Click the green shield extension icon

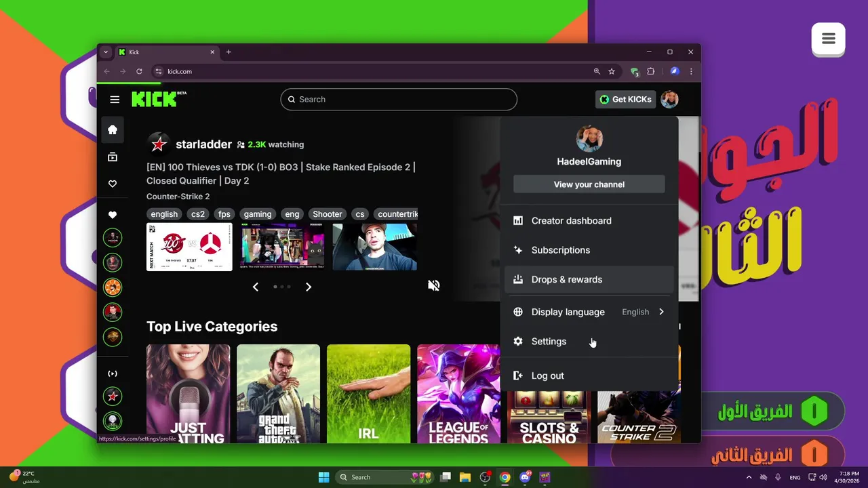point(635,71)
